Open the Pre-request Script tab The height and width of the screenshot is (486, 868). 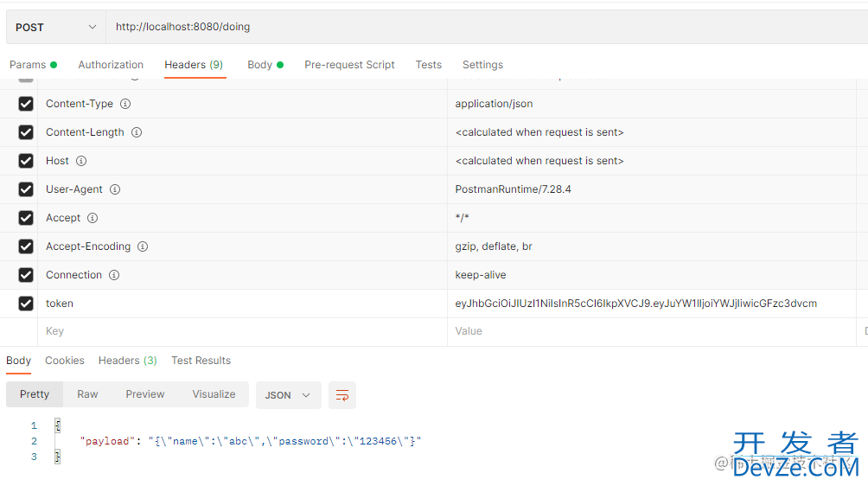(x=349, y=65)
